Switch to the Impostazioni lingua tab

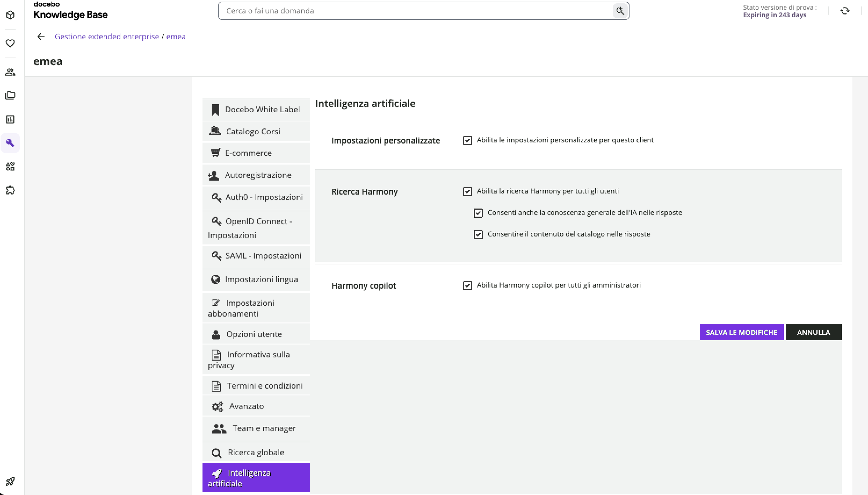[x=256, y=279]
